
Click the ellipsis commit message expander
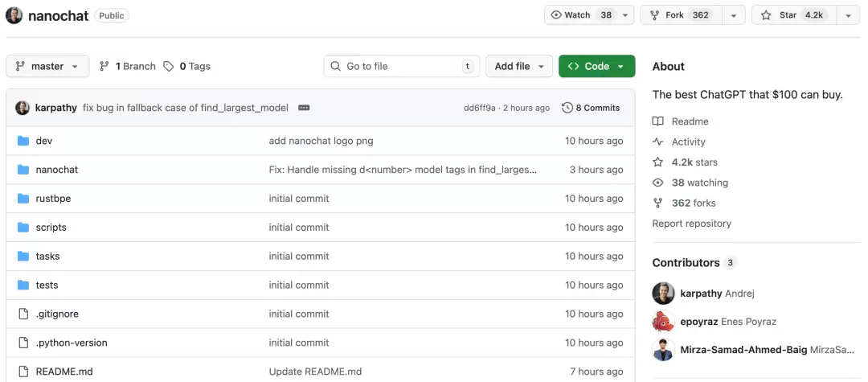click(x=304, y=108)
